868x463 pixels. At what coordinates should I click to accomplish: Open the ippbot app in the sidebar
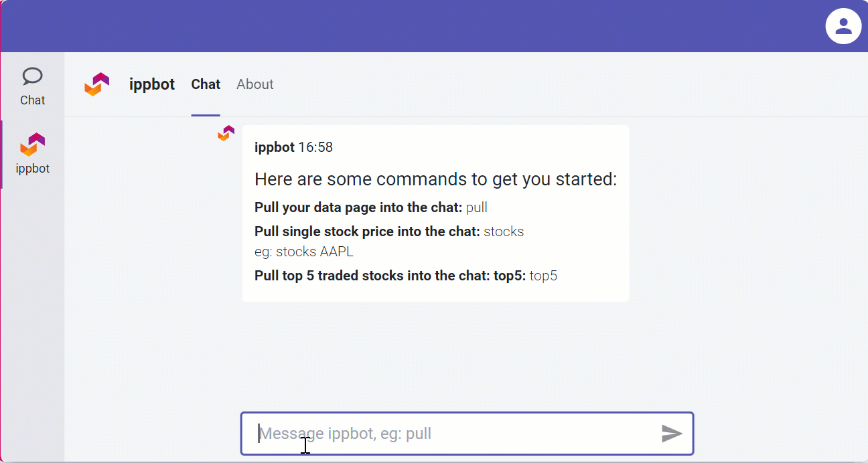[32, 154]
